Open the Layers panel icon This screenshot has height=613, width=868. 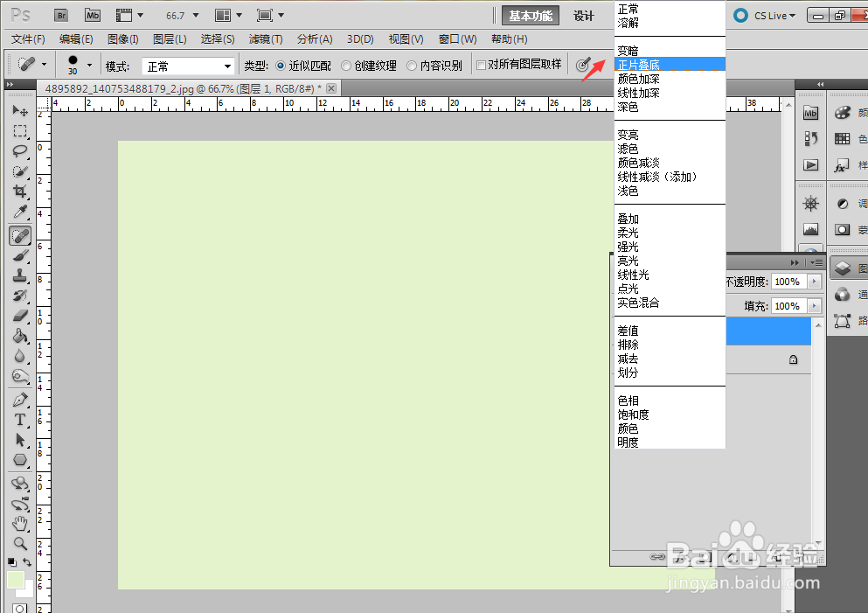(843, 268)
